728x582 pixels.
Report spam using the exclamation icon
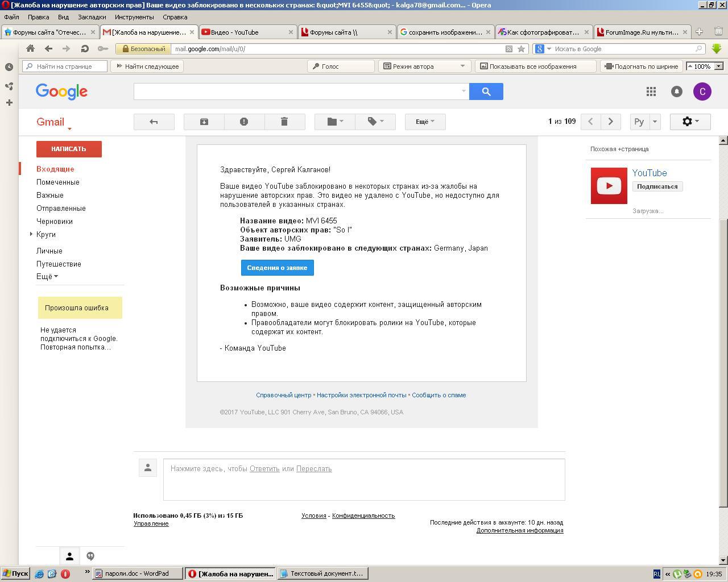[244, 122]
